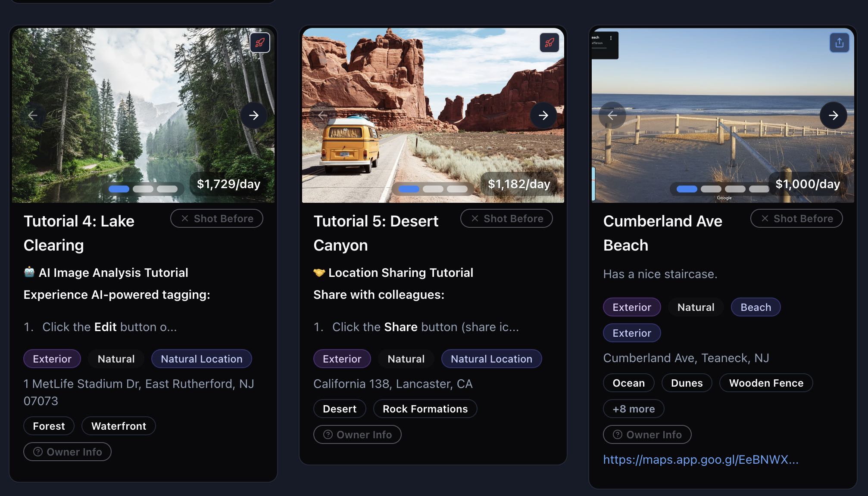Expand the +8 more tags chip
This screenshot has width=868, height=496.
(x=634, y=409)
